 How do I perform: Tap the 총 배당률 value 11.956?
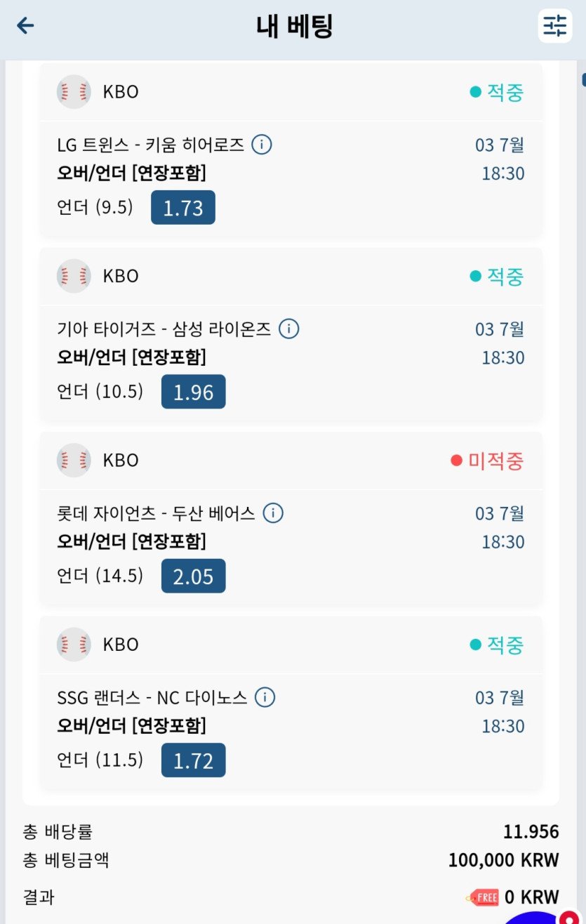tap(531, 832)
